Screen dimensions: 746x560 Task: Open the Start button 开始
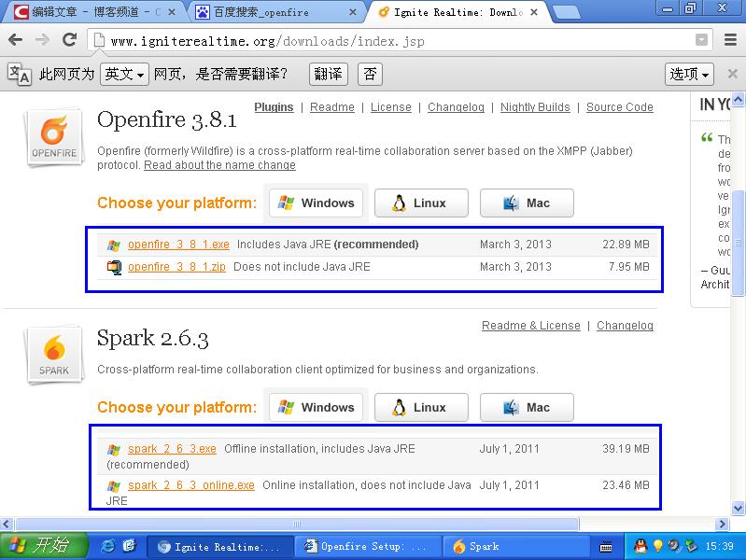[x=44, y=546]
